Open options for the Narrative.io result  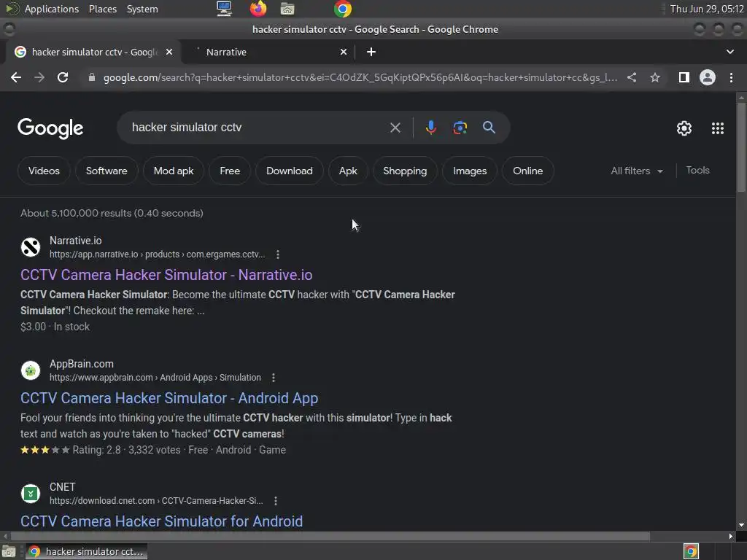278,254
